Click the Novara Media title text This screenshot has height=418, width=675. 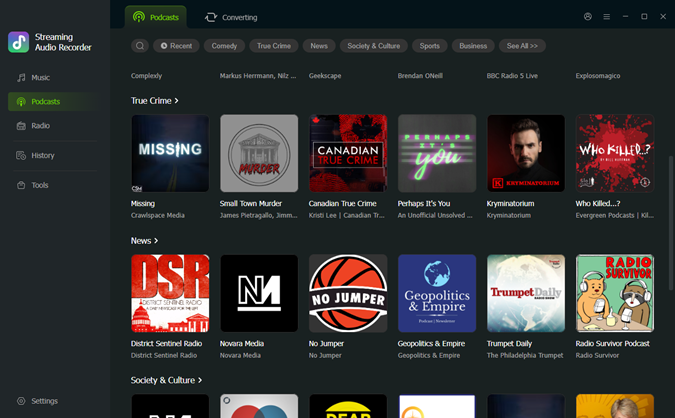[x=242, y=344]
